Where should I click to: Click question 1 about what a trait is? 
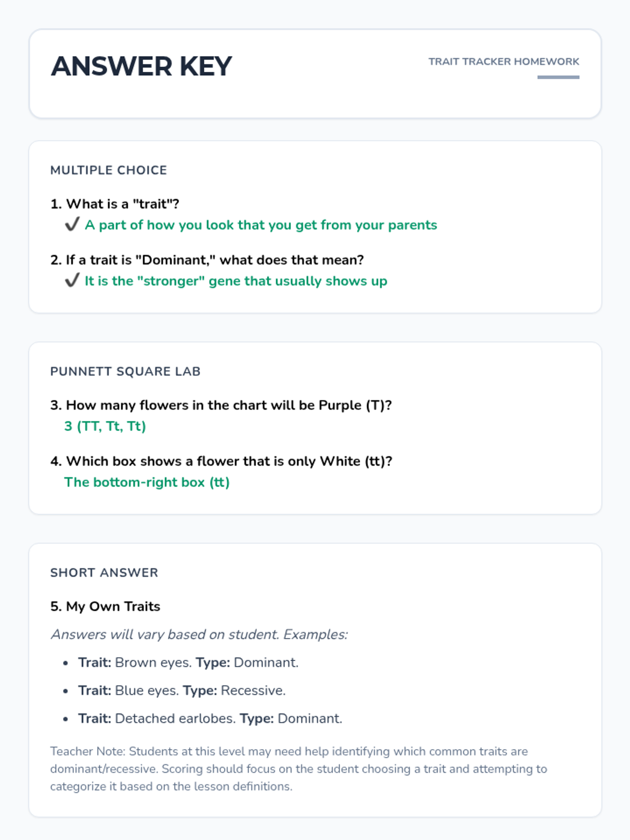point(115,204)
